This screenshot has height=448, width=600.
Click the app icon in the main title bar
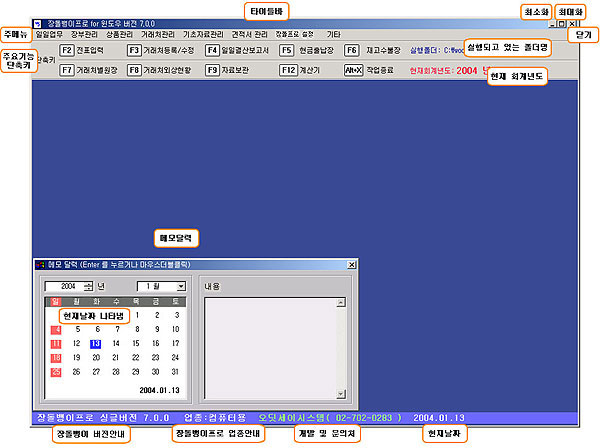(37, 24)
